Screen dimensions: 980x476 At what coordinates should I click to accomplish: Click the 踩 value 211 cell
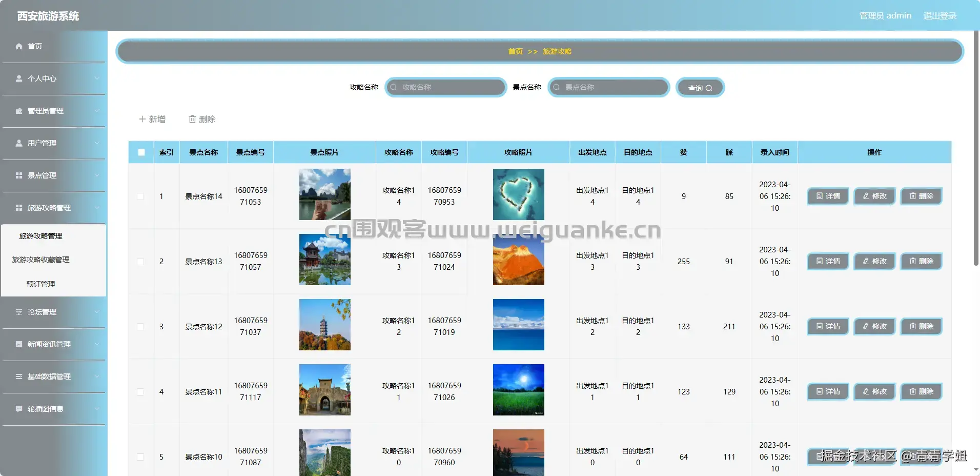[x=729, y=327]
